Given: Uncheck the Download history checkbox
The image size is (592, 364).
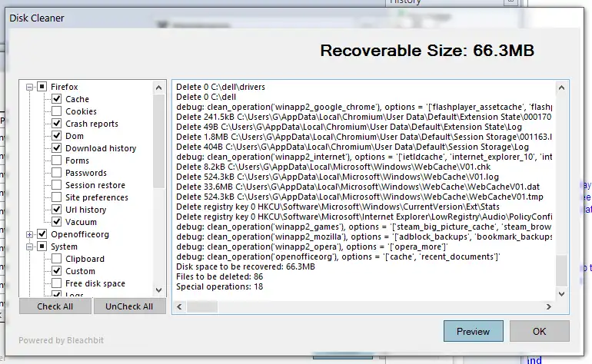Looking at the screenshot, I should point(57,148).
